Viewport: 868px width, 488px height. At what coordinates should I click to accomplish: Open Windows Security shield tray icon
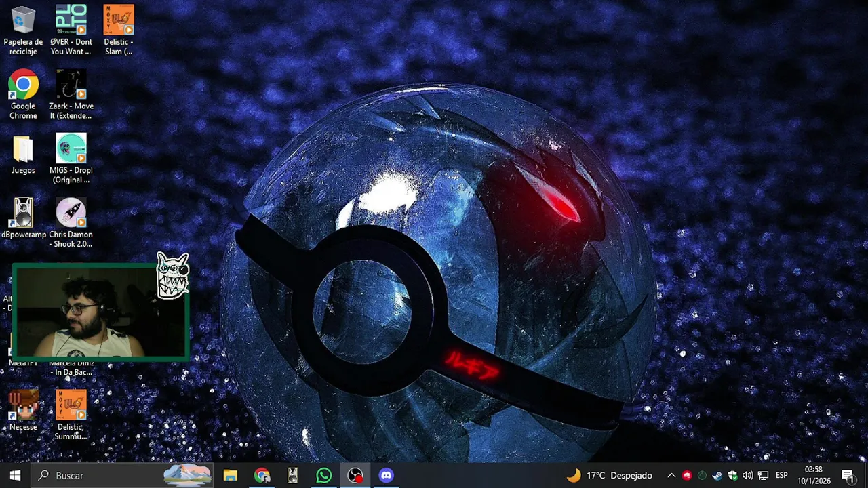coord(732,475)
